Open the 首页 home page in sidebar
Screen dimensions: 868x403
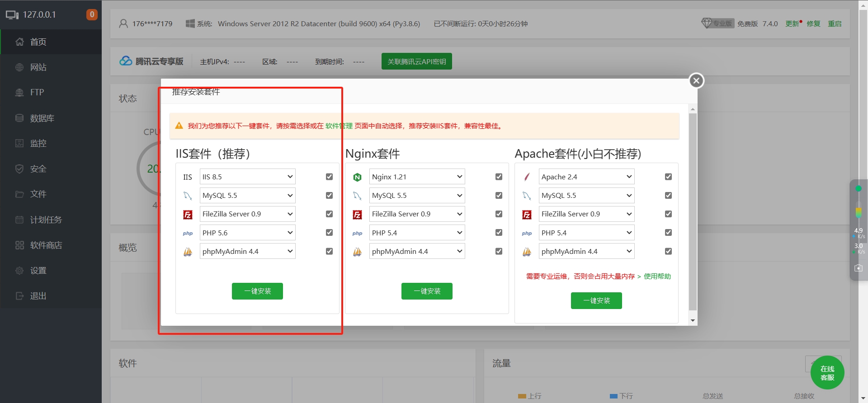(51, 42)
